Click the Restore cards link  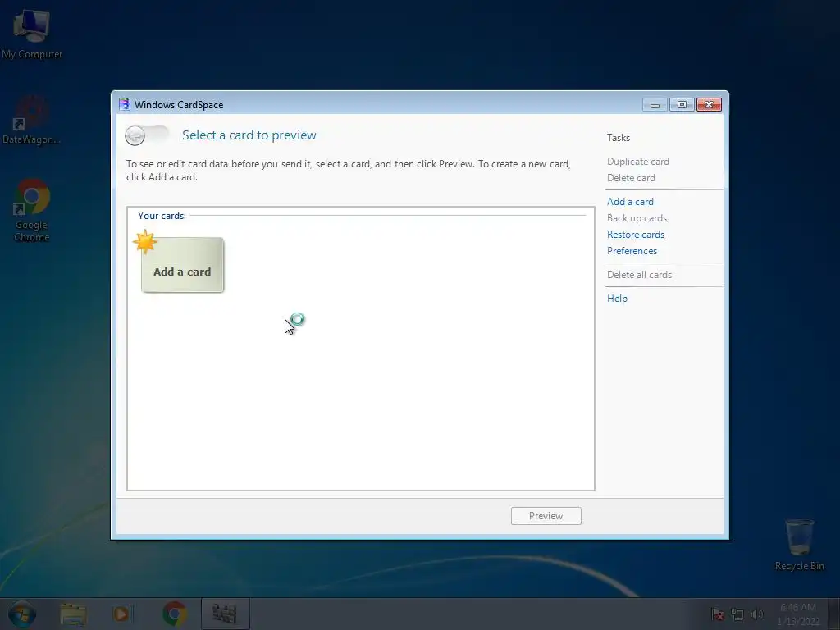(636, 235)
